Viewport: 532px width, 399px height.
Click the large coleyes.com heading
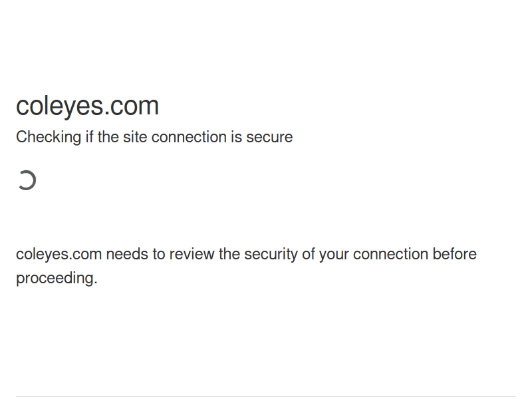[87, 106]
